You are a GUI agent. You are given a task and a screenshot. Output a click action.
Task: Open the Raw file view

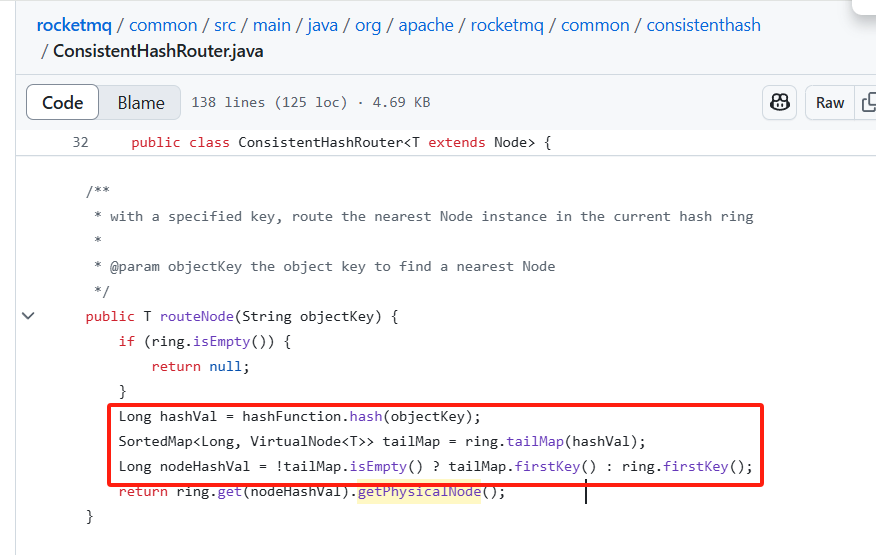[x=830, y=102]
